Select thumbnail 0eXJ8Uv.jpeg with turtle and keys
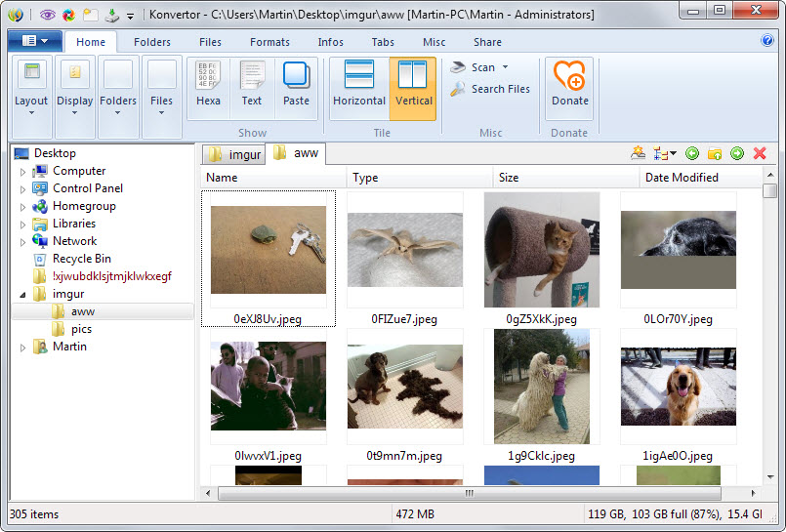This screenshot has width=786, height=532. pyautogui.click(x=269, y=258)
